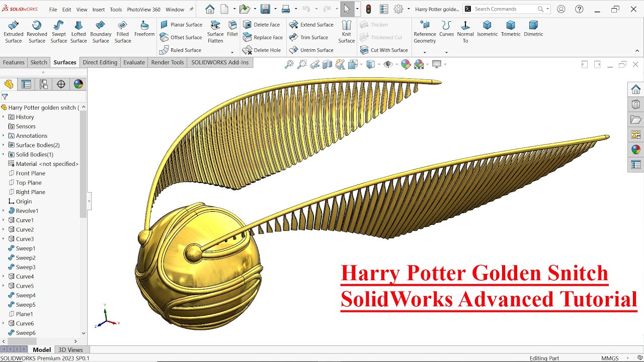Viewport: 644px width, 362px height.
Task: Select the Extruded Surface tool
Action: (14, 32)
